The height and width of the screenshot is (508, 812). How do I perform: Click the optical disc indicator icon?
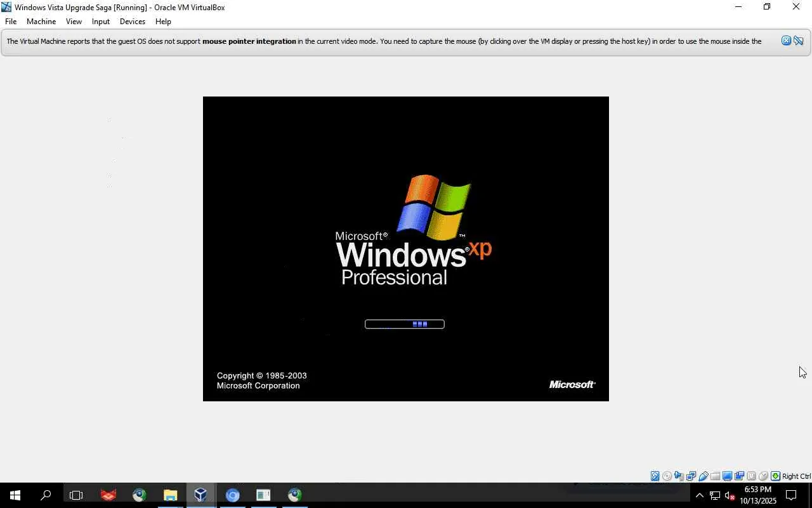coord(667,476)
